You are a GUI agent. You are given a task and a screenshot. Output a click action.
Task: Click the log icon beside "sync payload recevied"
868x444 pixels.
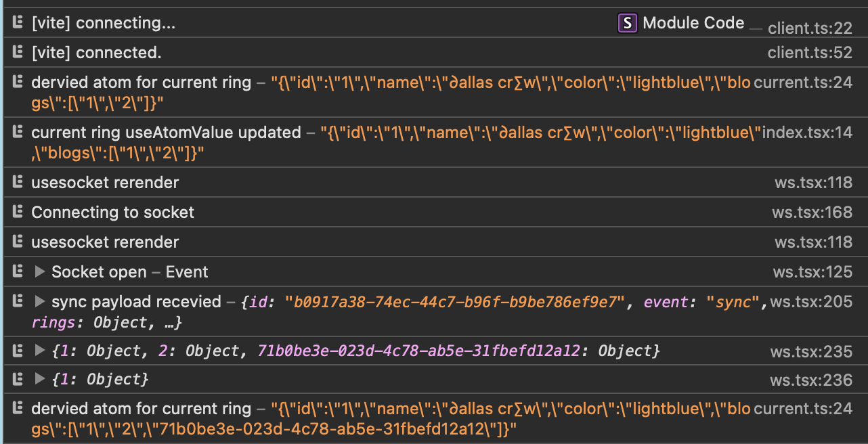[17, 301]
